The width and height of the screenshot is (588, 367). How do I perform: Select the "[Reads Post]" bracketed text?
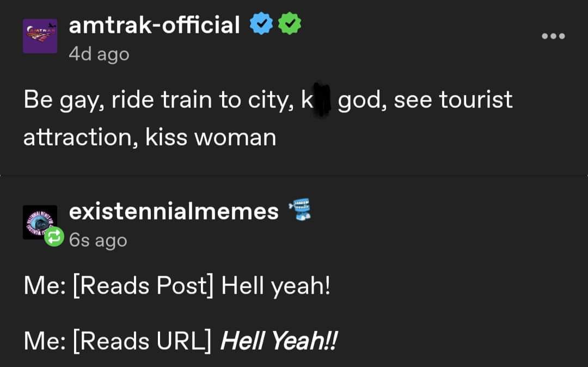tap(142, 286)
